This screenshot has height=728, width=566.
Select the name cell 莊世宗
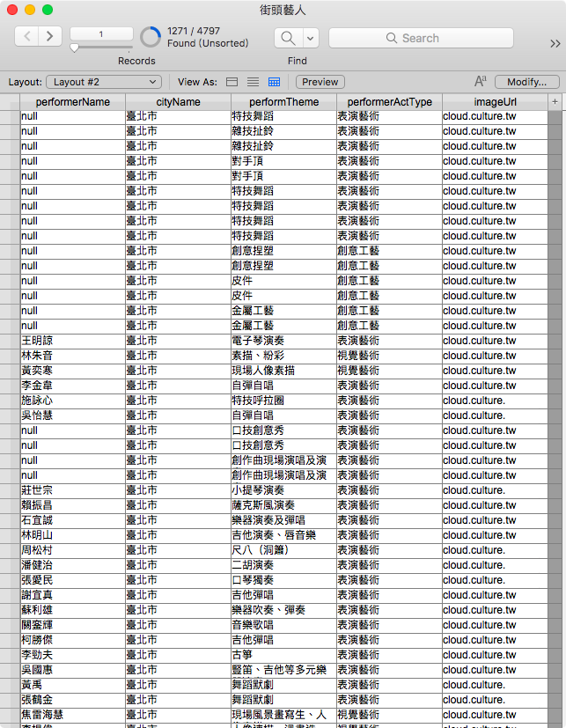tap(73, 490)
